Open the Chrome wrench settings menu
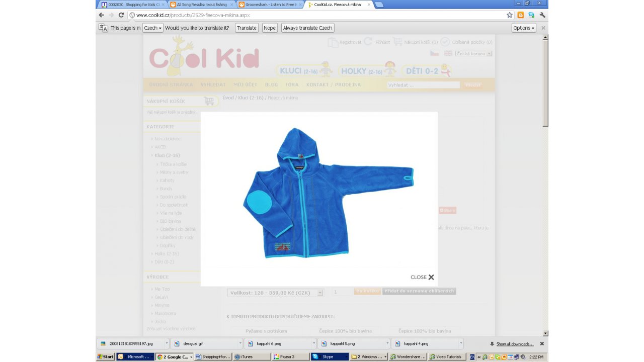644x362 pixels. click(542, 15)
